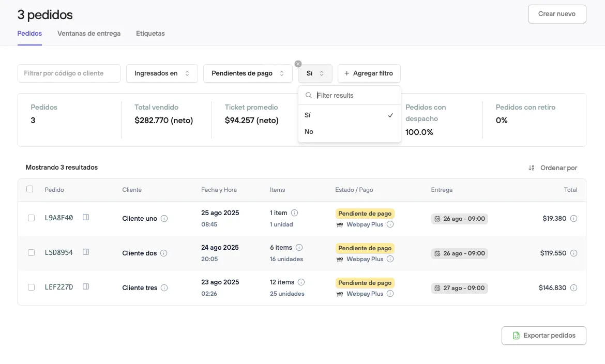605x364 pixels.
Task: Click info icon beside 12 items
Action: [301, 282]
